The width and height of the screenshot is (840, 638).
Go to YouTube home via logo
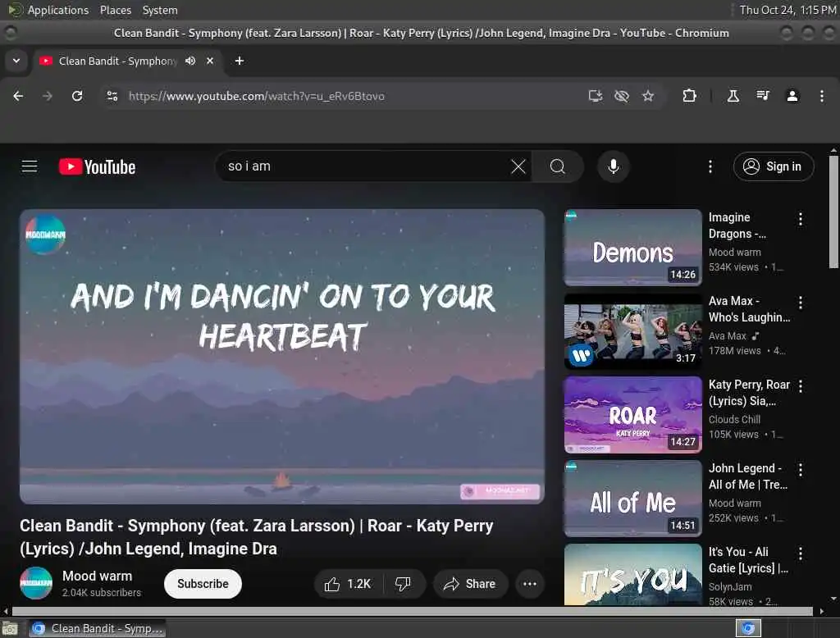pos(97,166)
